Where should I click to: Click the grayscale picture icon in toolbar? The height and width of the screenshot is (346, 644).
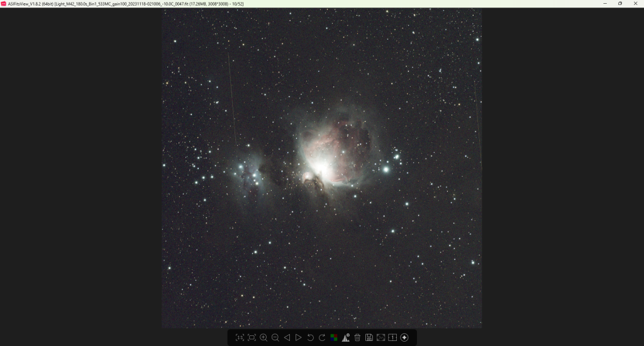[380, 338]
